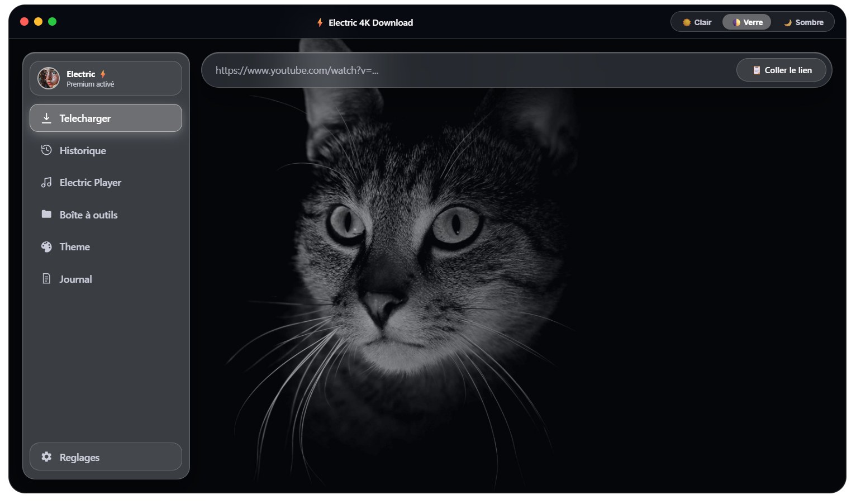
Task: Click the palette icon beside Theme
Action: [46, 246]
